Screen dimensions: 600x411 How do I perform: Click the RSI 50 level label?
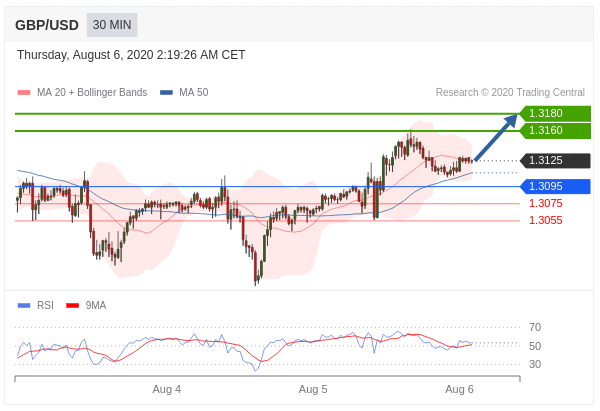pos(535,346)
